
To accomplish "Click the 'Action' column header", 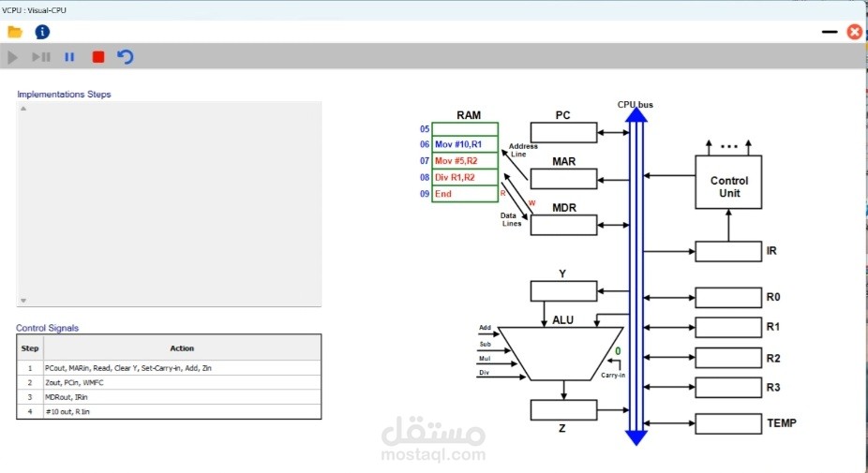I will tap(182, 348).
